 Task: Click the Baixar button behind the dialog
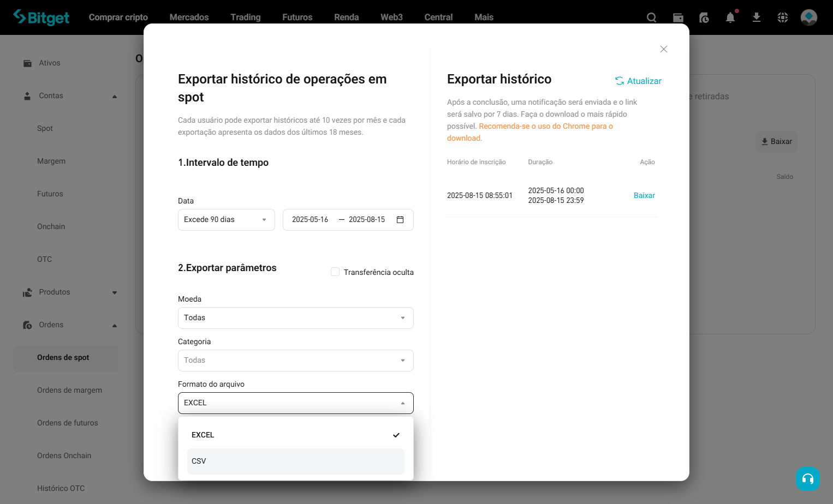(x=776, y=142)
